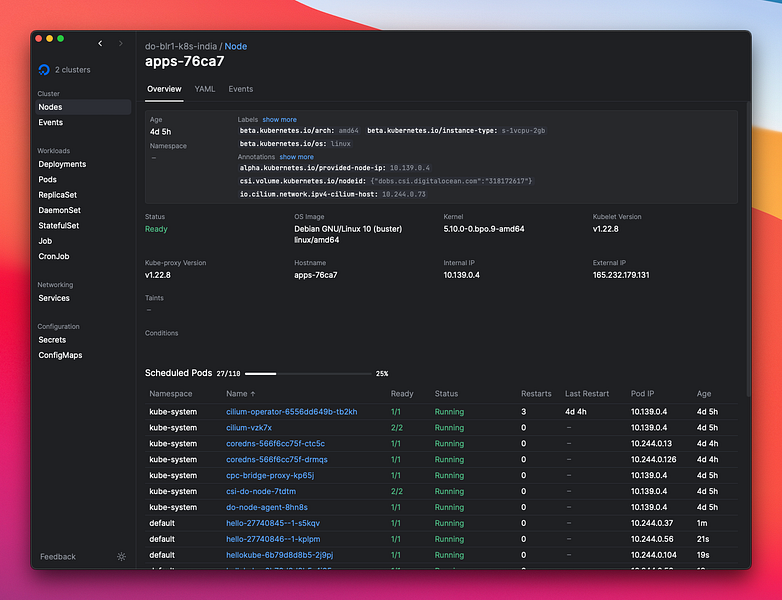
Task: Open pod cpc-bridge-proxy-kp65j
Action: point(270,476)
